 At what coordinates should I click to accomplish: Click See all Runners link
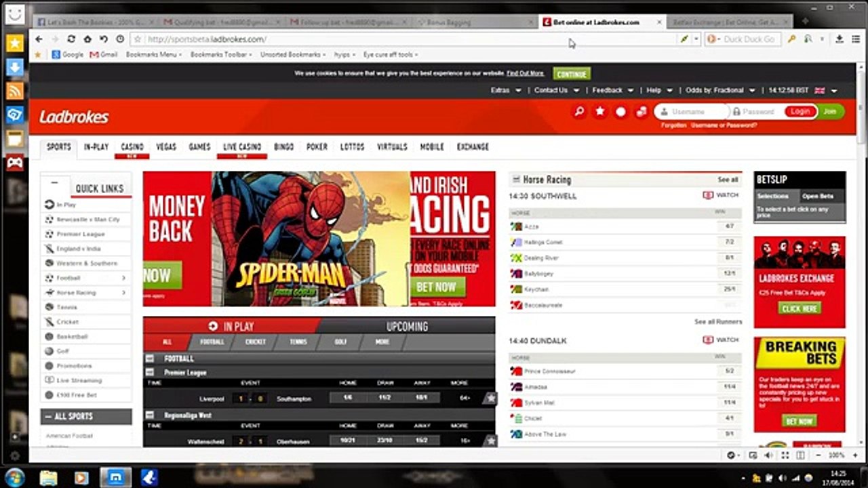(718, 321)
